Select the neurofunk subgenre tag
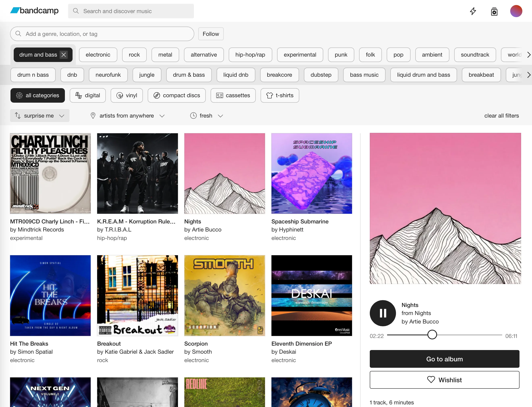The height and width of the screenshot is (407, 532). [108, 75]
